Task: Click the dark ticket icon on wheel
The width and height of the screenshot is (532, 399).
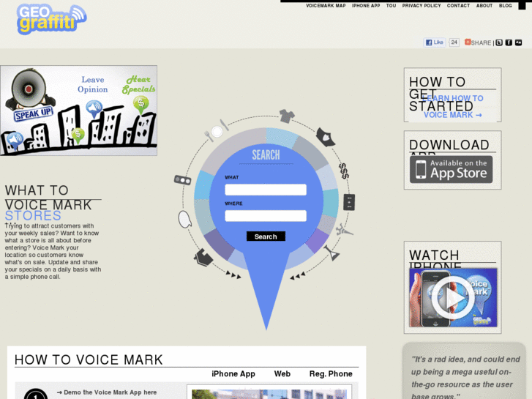Action: click(x=349, y=202)
